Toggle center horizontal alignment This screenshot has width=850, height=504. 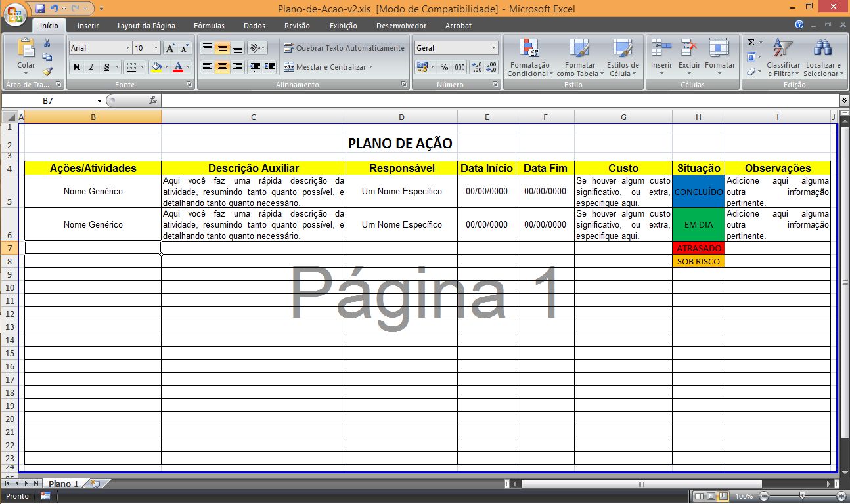click(223, 67)
